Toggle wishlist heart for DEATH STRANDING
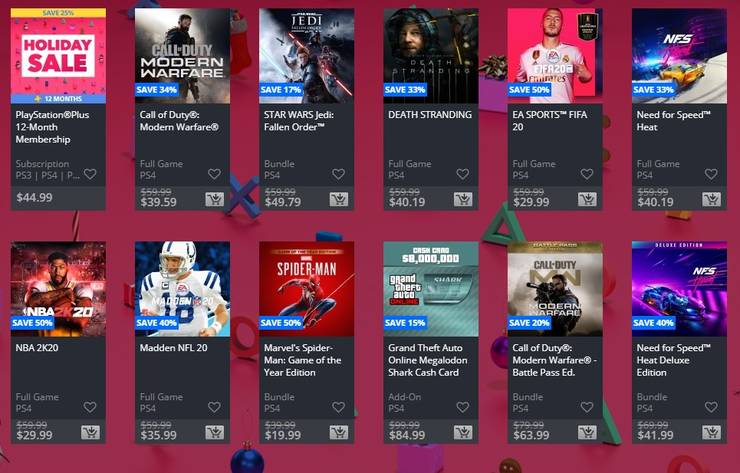This screenshot has height=473, width=740. 462,174
